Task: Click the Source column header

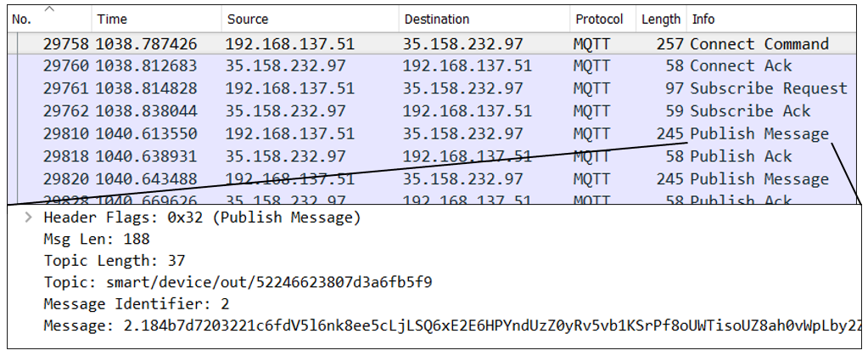Action: click(x=310, y=19)
